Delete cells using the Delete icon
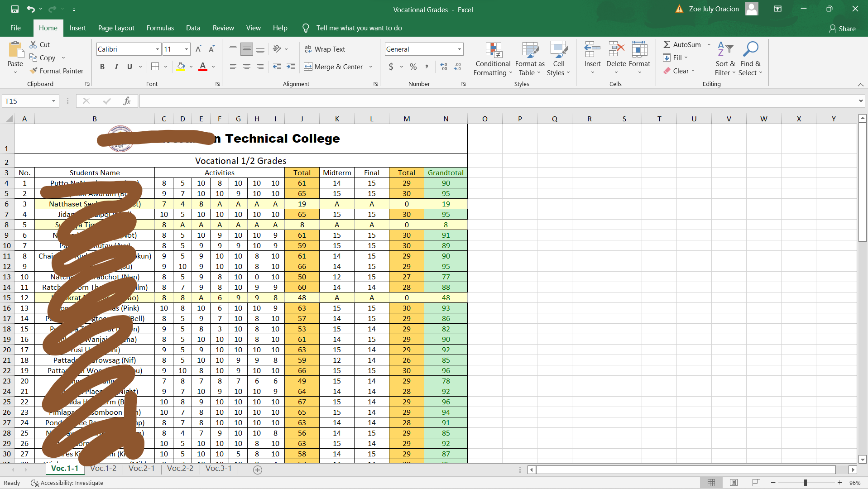Image resolution: width=868 pixels, height=489 pixels. click(x=616, y=49)
